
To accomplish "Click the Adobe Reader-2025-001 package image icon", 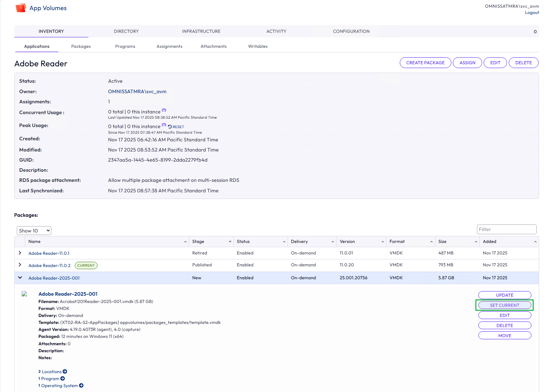I will 24,294.
